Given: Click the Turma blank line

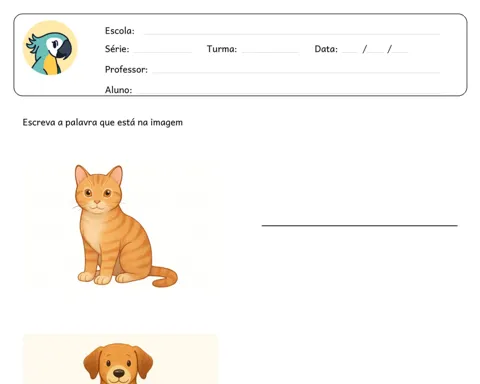Looking at the screenshot, I should click(270, 52).
